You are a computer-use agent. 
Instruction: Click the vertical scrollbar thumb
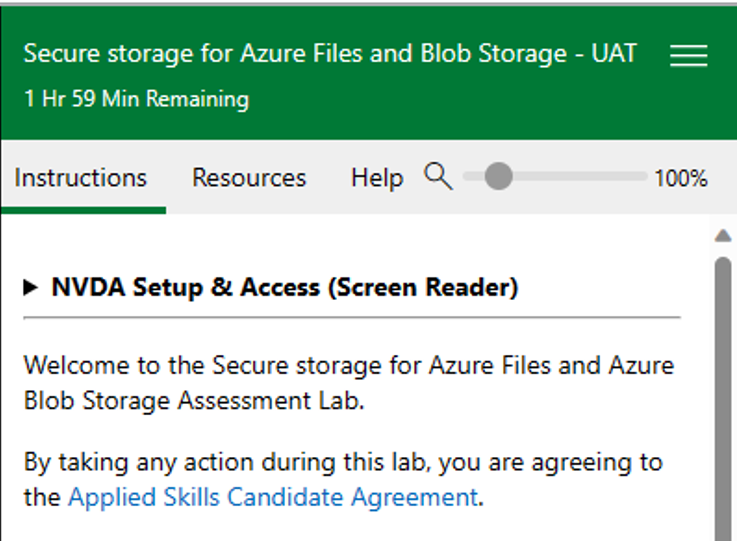tap(723, 400)
